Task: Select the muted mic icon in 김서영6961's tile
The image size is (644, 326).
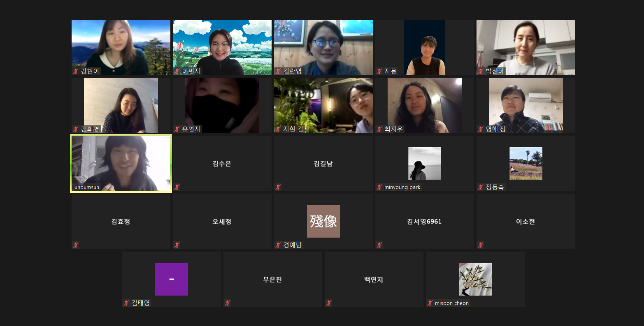Action: pyautogui.click(x=379, y=245)
